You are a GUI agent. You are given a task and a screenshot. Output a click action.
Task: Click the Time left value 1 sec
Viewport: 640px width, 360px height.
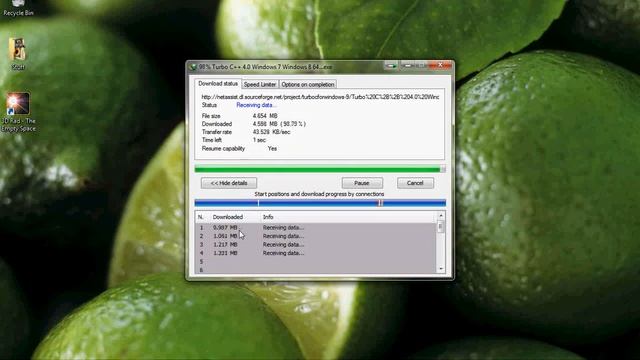click(259, 140)
